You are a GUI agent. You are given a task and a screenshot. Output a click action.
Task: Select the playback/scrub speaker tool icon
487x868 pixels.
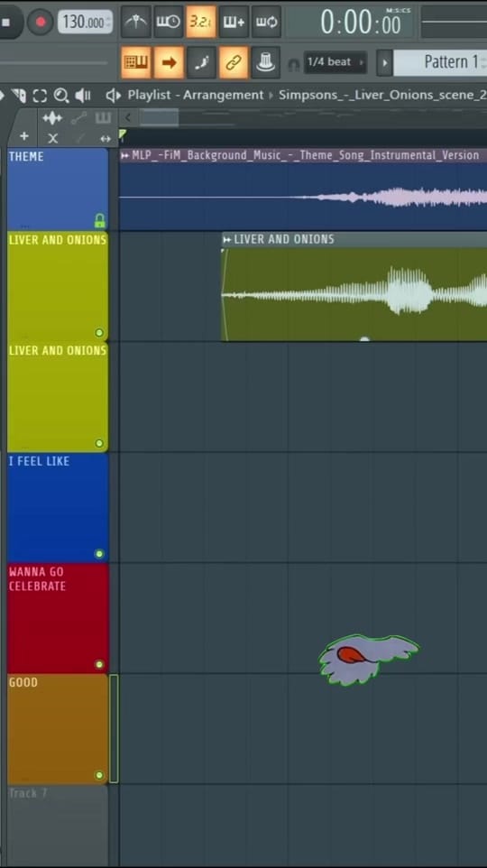(x=83, y=96)
